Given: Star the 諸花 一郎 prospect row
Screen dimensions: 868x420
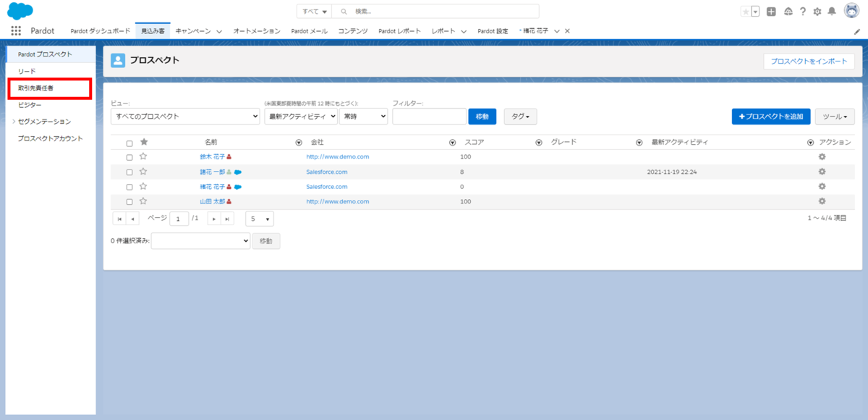Looking at the screenshot, I should (x=143, y=172).
